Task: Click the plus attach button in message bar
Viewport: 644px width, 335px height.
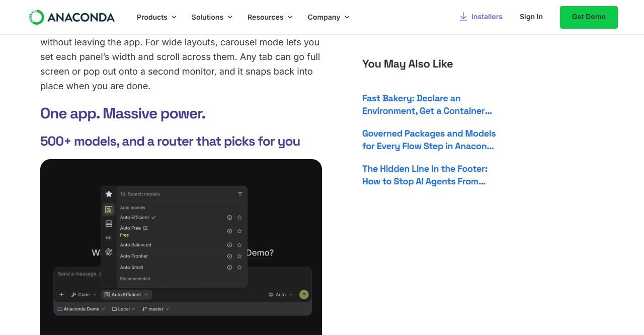Action: 61,295
